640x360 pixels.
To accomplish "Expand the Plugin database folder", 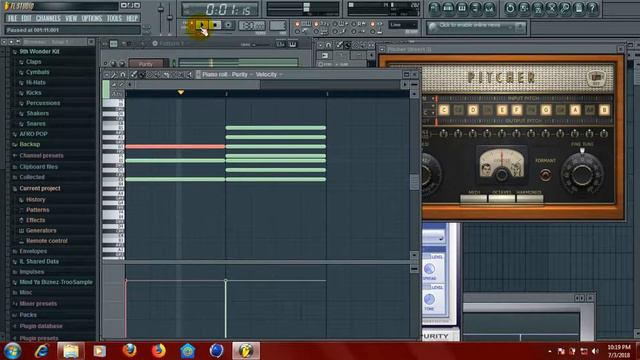I will pos(41,326).
